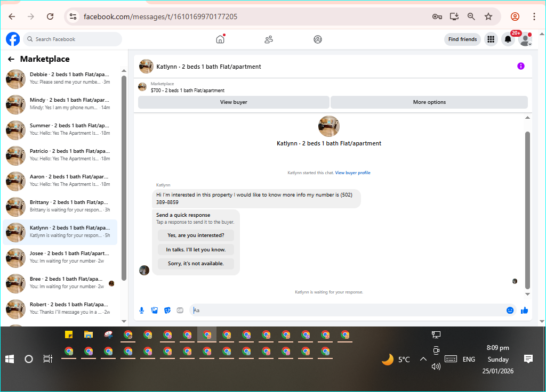Open the Friends icon in top navigation

pyautogui.click(x=269, y=39)
